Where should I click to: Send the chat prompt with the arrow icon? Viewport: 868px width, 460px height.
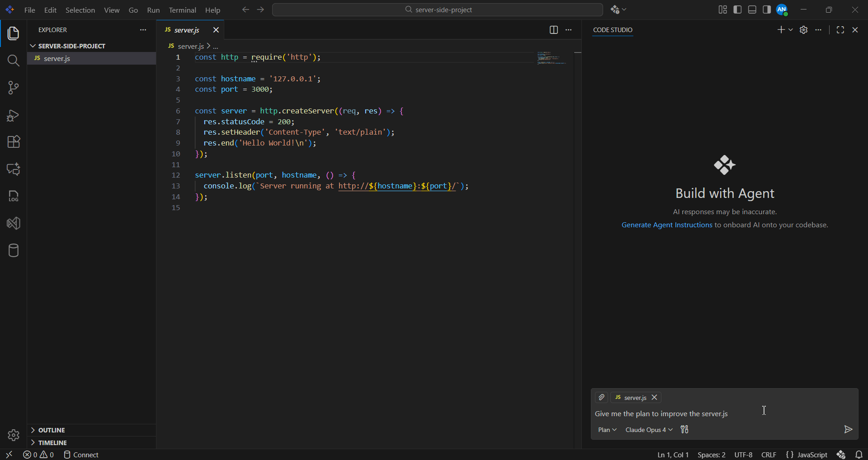pos(848,429)
